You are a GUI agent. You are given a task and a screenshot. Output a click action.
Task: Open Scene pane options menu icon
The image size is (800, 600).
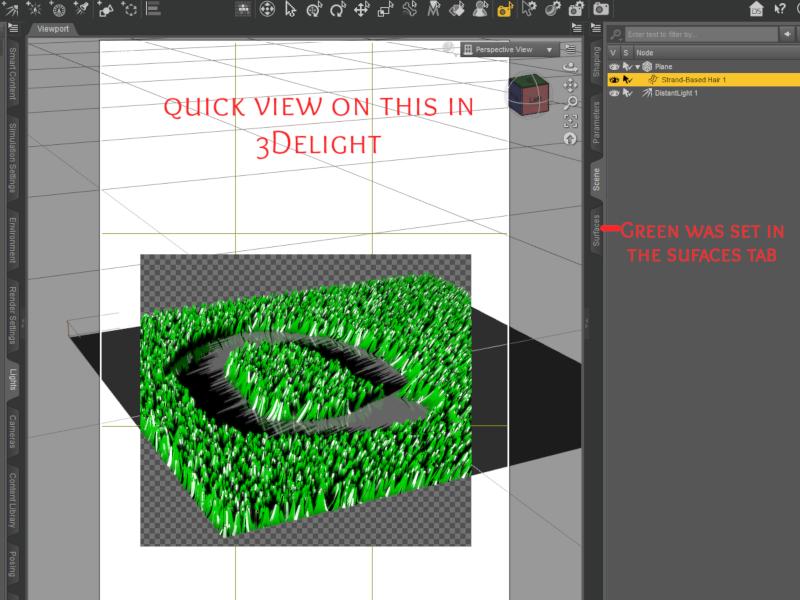(x=596, y=28)
